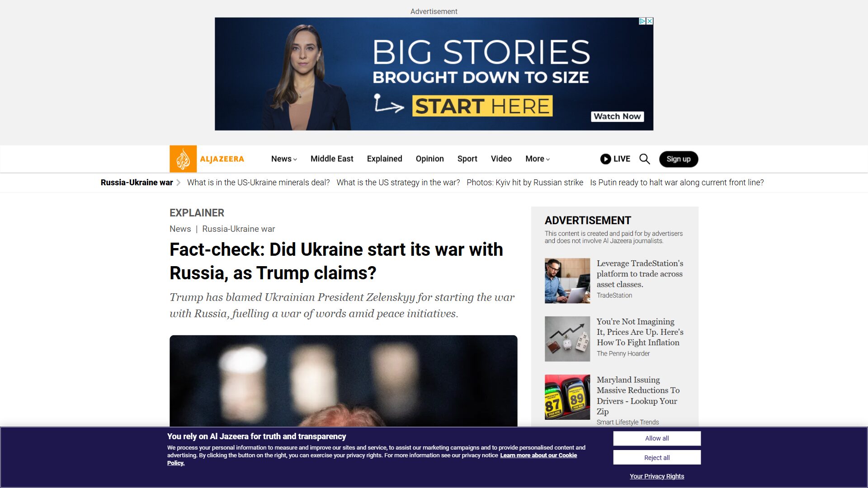Click Watch Now in the banner ad
Screen dimensions: 868x488
click(617, 117)
